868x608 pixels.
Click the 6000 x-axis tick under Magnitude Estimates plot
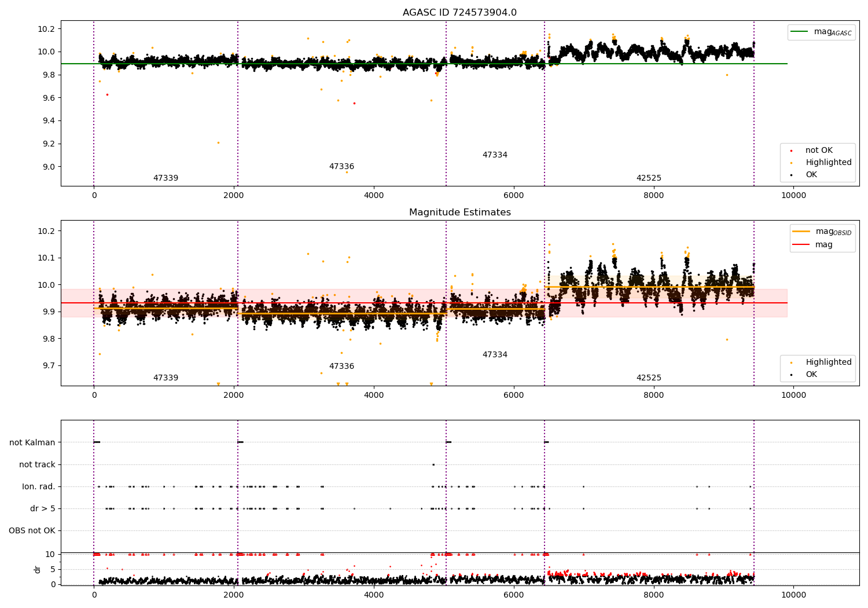[514, 395]
